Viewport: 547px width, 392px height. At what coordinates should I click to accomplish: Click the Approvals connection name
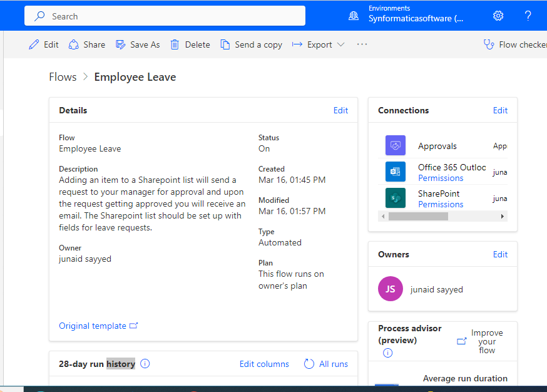click(437, 146)
